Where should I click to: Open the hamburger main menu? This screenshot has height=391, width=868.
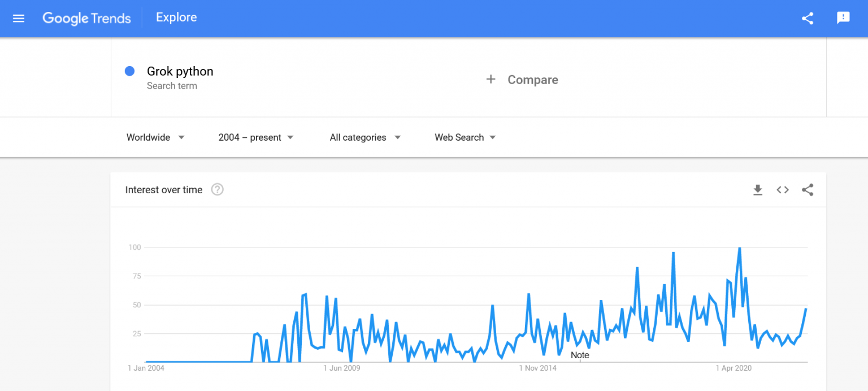tap(19, 18)
